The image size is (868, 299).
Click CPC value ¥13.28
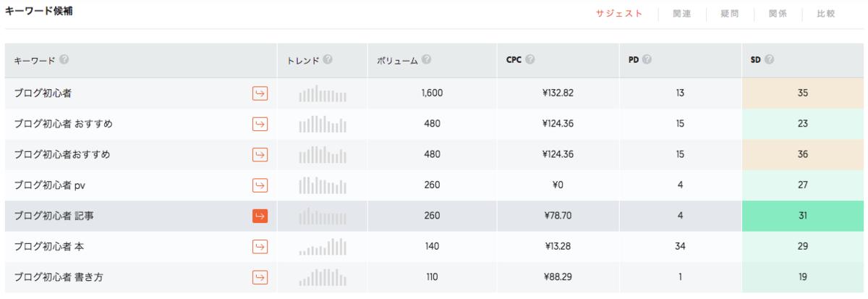[x=558, y=247]
